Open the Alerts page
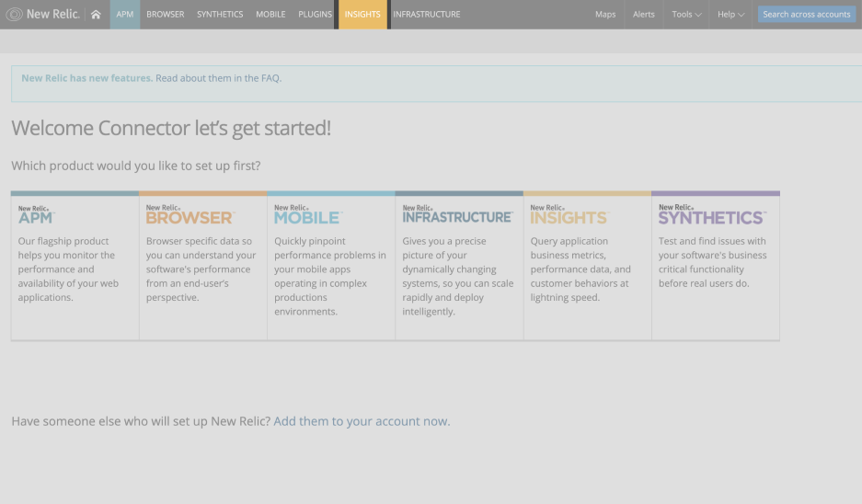The width and height of the screenshot is (862, 504). click(x=644, y=15)
